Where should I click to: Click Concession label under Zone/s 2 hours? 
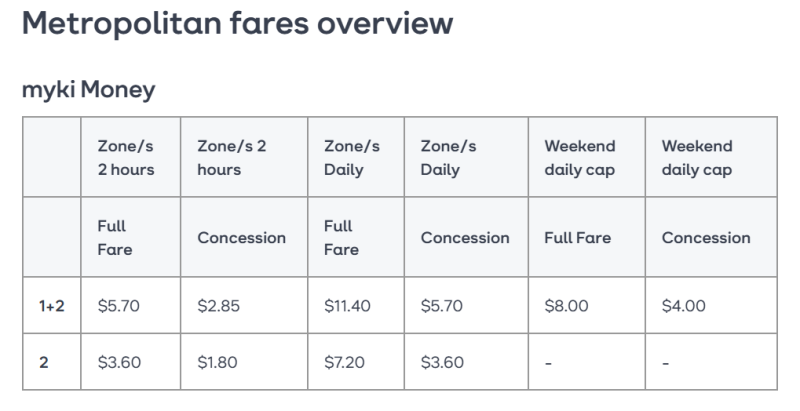[241, 238]
